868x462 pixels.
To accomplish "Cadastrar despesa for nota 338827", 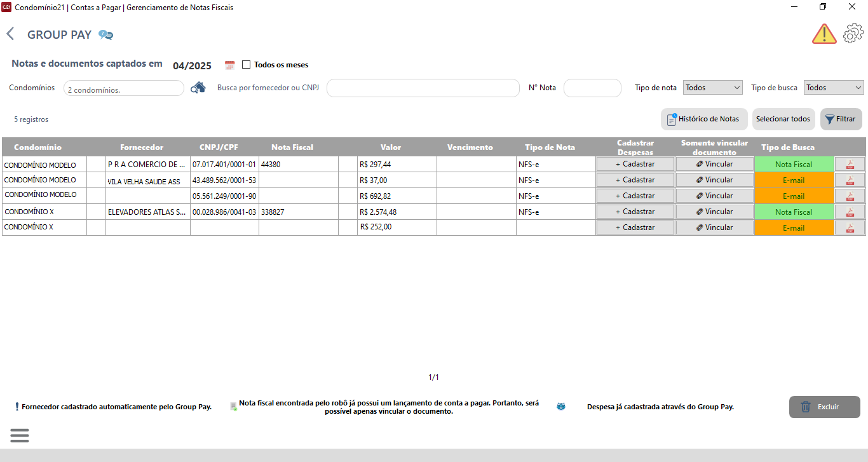I will pos(635,212).
